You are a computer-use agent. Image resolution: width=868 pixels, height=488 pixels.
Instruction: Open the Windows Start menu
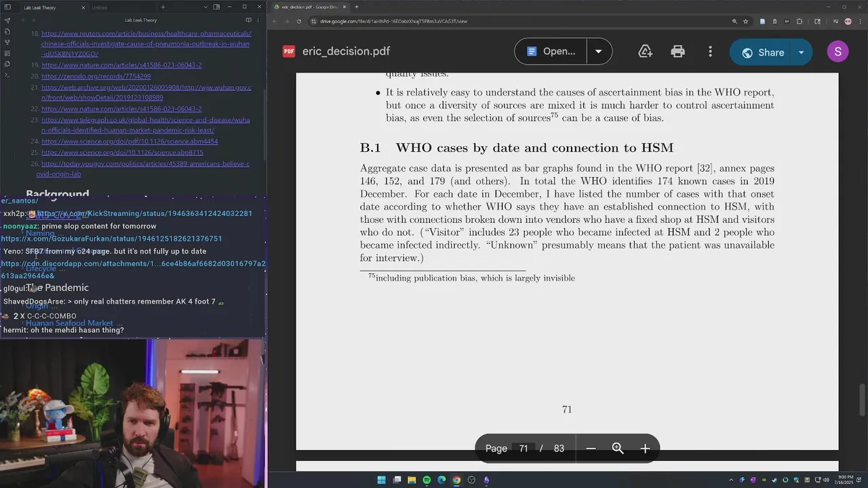pyautogui.click(x=382, y=480)
